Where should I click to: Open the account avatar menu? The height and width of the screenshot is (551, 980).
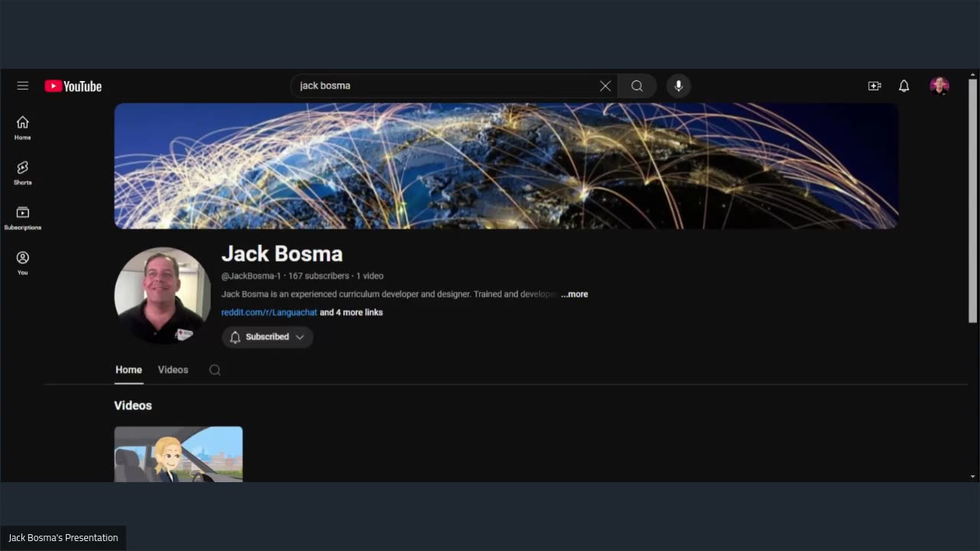[939, 86]
